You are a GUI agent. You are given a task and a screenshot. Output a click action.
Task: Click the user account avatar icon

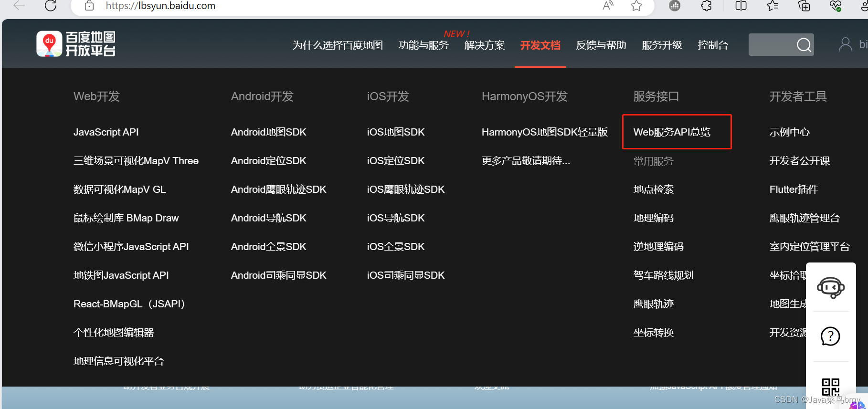point(846,45)
